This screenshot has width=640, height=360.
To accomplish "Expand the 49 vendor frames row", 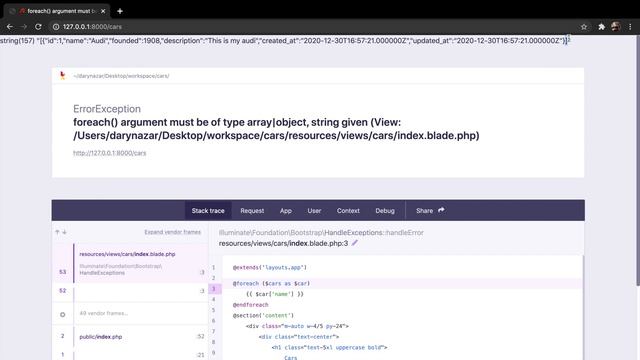I will click(x=130, y=313).
